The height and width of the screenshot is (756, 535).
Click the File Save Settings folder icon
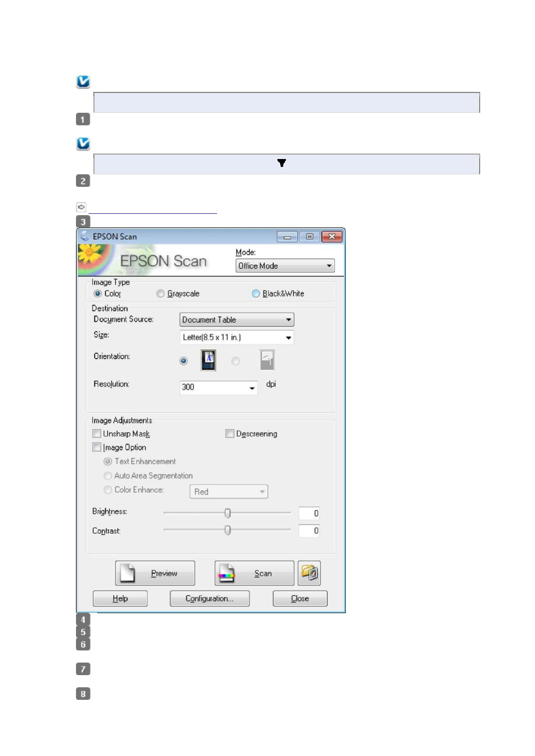tap(309, 573)
